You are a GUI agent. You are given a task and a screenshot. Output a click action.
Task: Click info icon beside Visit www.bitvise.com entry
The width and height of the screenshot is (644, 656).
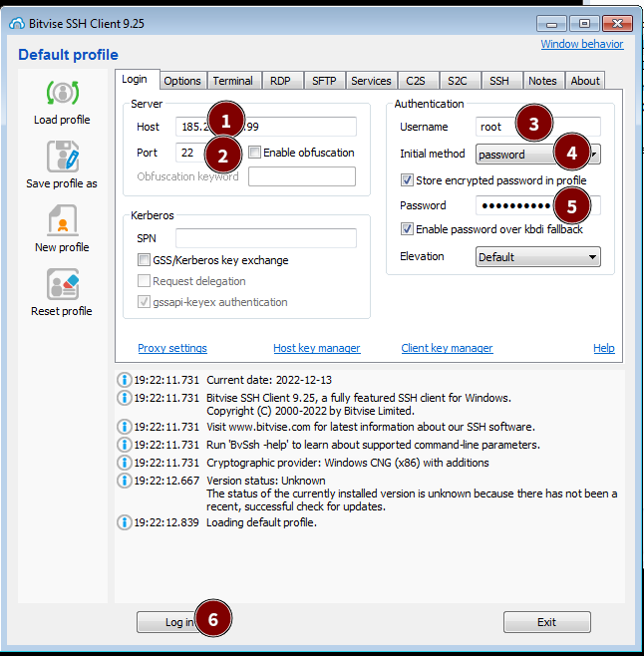click(125, 427)
